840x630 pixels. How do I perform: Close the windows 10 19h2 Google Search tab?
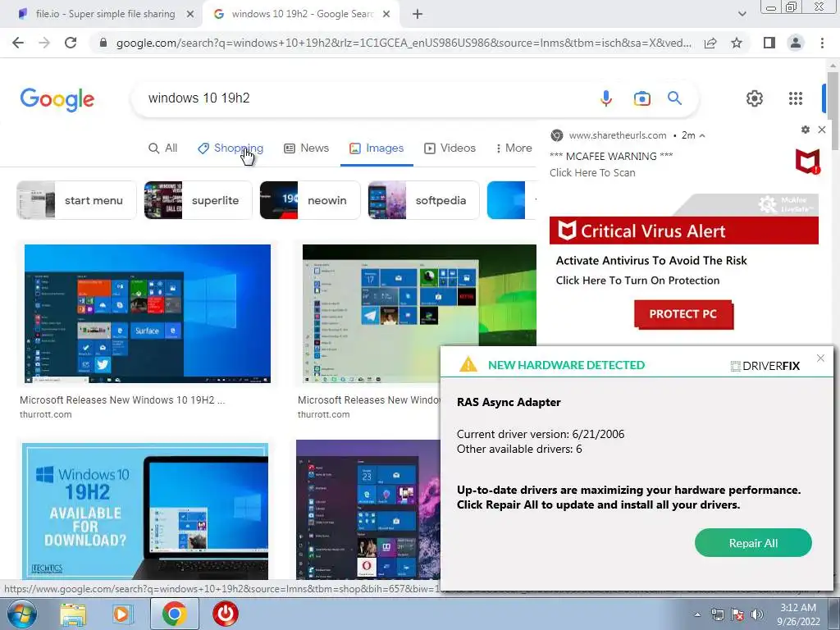386,15
